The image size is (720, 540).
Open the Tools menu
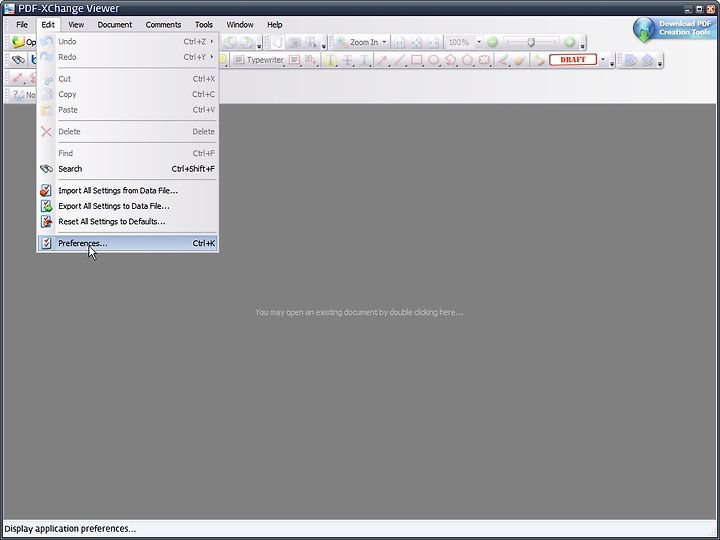click(x=204, y=25)
